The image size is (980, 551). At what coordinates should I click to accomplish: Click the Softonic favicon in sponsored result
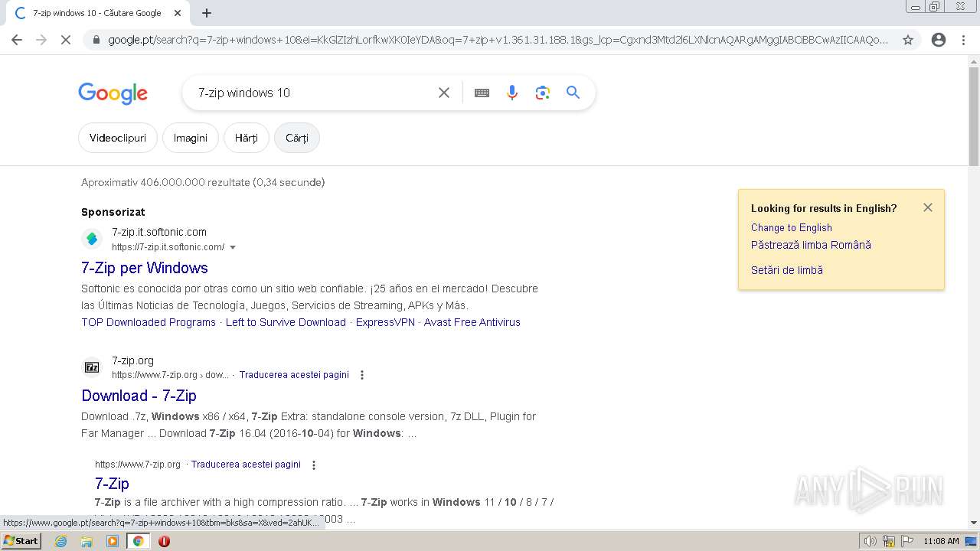[92, 239]
